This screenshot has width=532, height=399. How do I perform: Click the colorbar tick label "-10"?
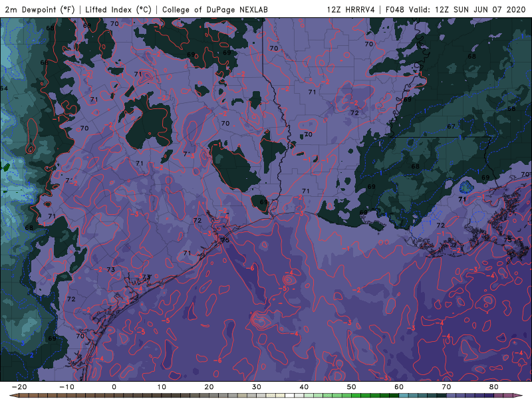pyautogui.click(x=66, y=387)
